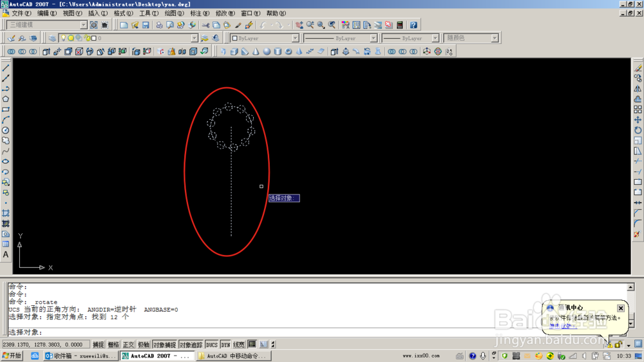Switch to the 收件箱 taskbar window
This screenshot has width=644, height=362.
point(80,356)
